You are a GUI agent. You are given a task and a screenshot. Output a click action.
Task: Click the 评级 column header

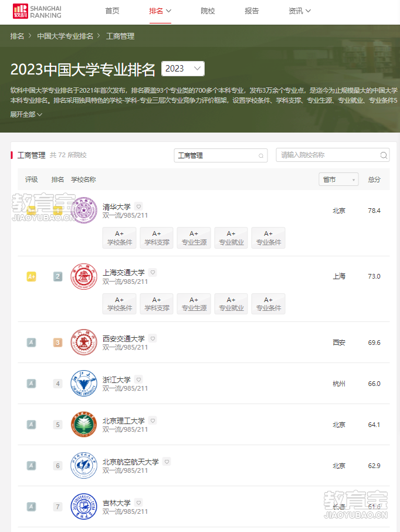pyautogui.click(x=31, y=179)
